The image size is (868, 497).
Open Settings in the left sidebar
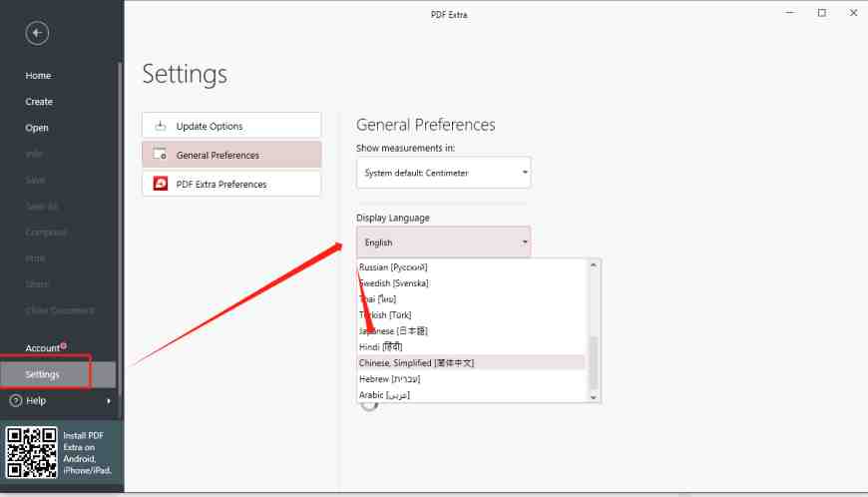pyautogui.click(x=43, y=374)
